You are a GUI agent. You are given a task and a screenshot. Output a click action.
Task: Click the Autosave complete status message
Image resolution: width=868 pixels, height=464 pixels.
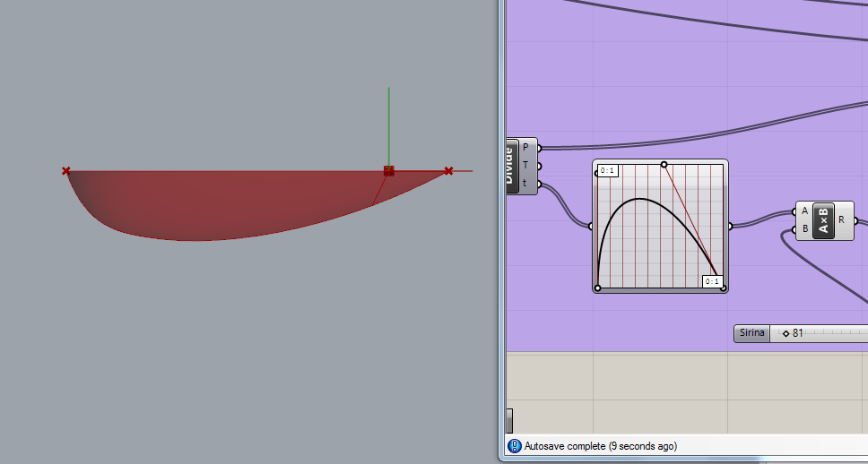coord(601,446)
